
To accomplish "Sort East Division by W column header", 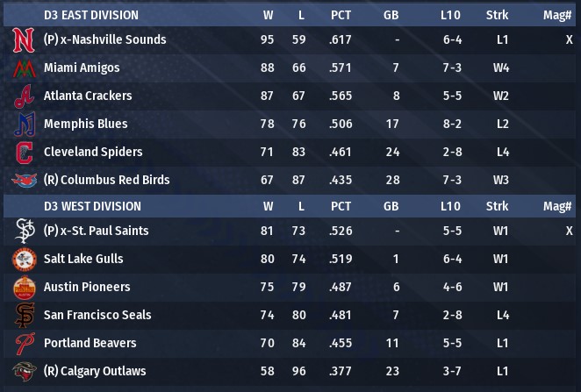I will pos(268,15).
